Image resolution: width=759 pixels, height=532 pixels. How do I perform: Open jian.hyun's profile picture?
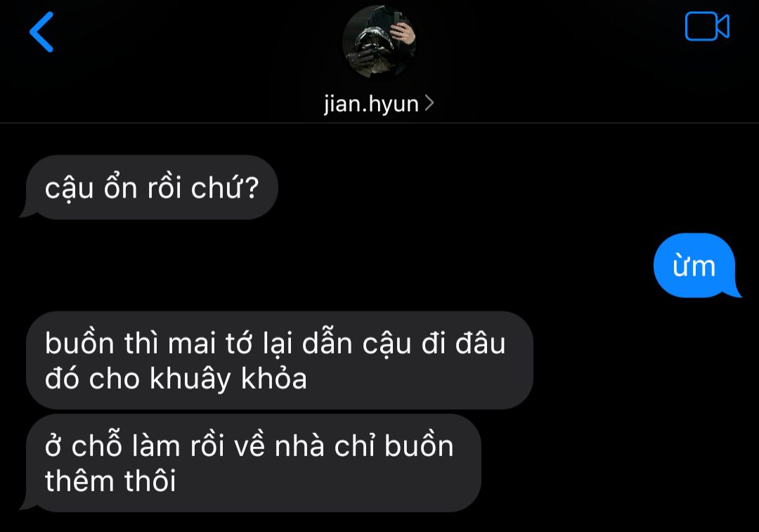379,42
